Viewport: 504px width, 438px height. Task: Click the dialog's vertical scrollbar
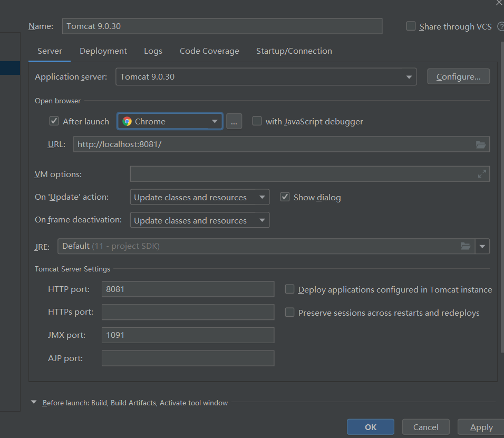click(x=502, y=197)
